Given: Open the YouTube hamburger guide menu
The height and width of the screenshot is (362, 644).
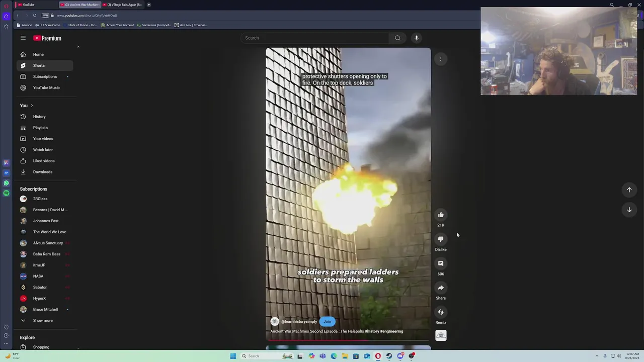Looking at the screenshot, I should 23,38.
